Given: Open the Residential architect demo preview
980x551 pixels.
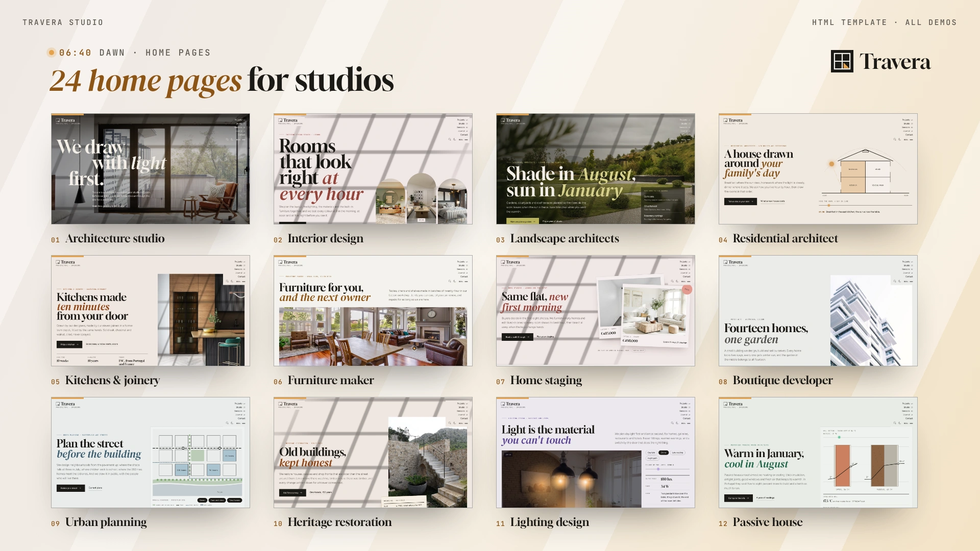Looking at the screenshot, I should (x=818, y=169).
